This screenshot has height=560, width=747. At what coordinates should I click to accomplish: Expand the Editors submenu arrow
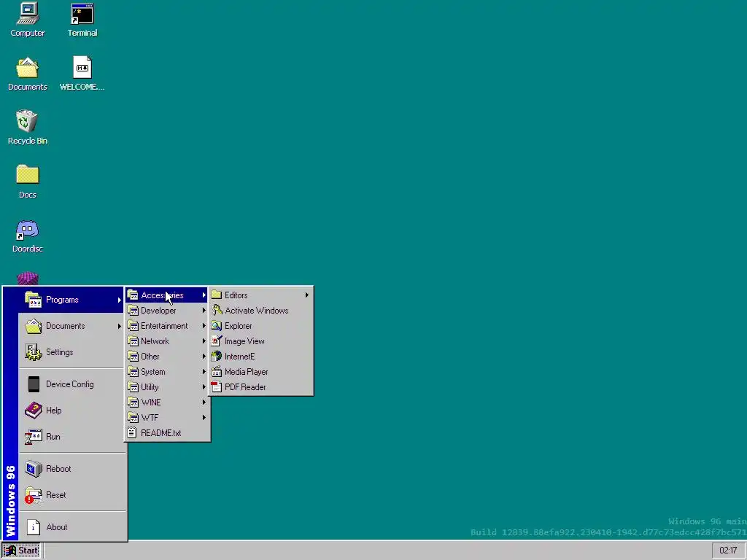tap(307, 295)
